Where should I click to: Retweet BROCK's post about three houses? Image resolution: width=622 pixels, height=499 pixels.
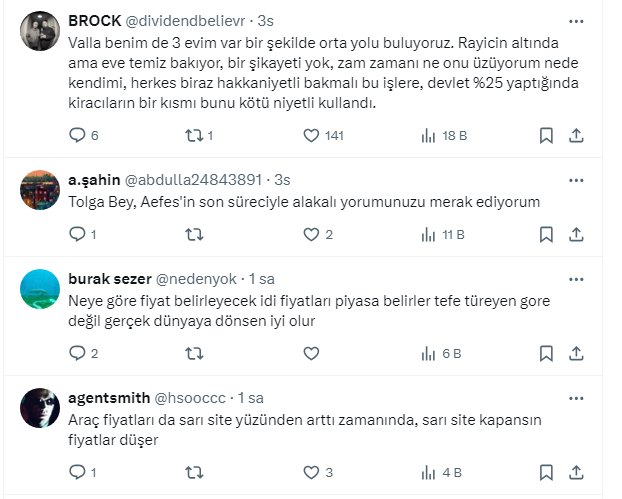pyautogui.click(x=195, y=135)
